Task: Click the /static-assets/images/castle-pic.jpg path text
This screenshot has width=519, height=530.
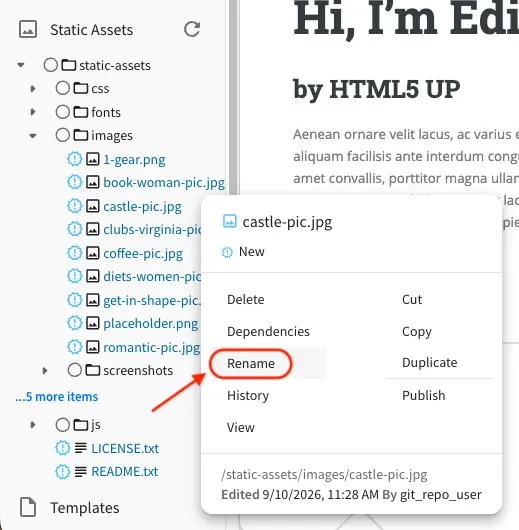Action: click(x=324, y=475)
